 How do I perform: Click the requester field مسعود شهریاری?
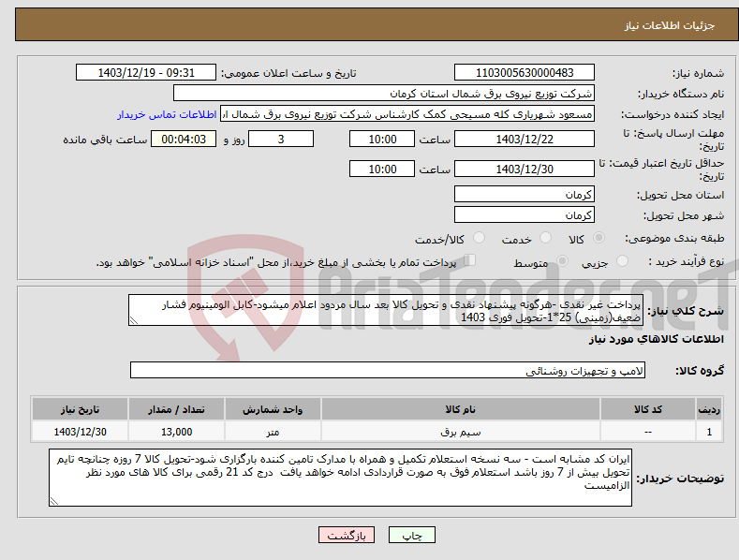coord(407,114)
